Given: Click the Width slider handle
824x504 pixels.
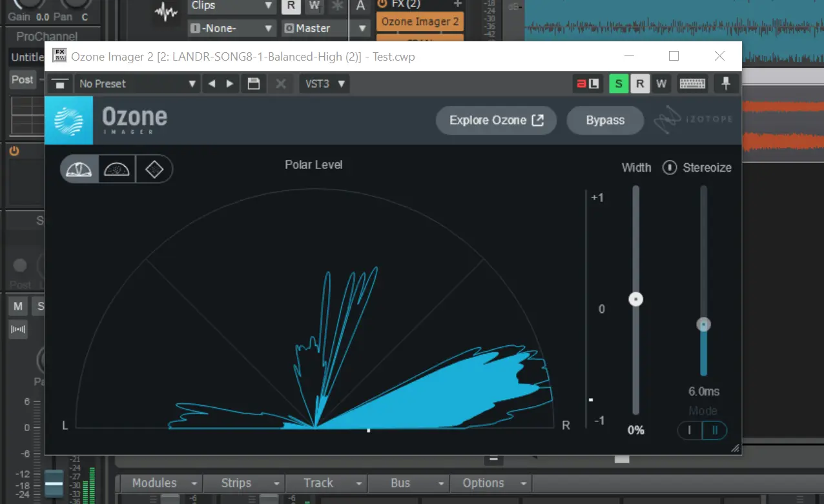Looking at the screenshot, I should point(636,299).
